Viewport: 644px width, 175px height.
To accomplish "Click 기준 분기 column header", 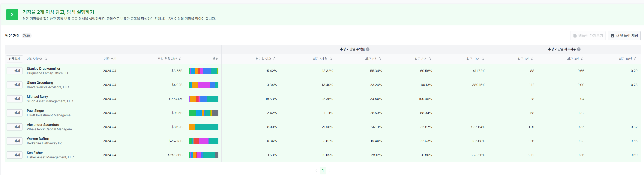I will click(110, 59).
